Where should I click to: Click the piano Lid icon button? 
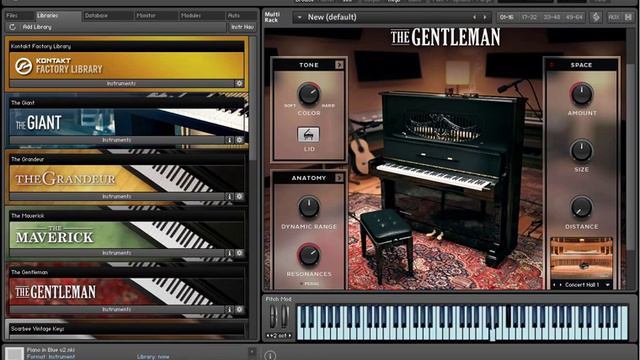309,135
